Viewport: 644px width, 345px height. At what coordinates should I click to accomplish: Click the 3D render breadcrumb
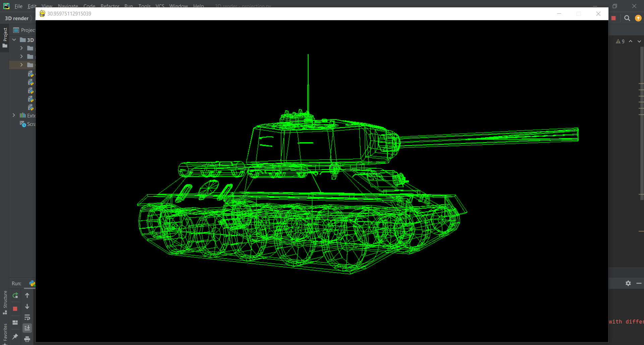(17, 18)
